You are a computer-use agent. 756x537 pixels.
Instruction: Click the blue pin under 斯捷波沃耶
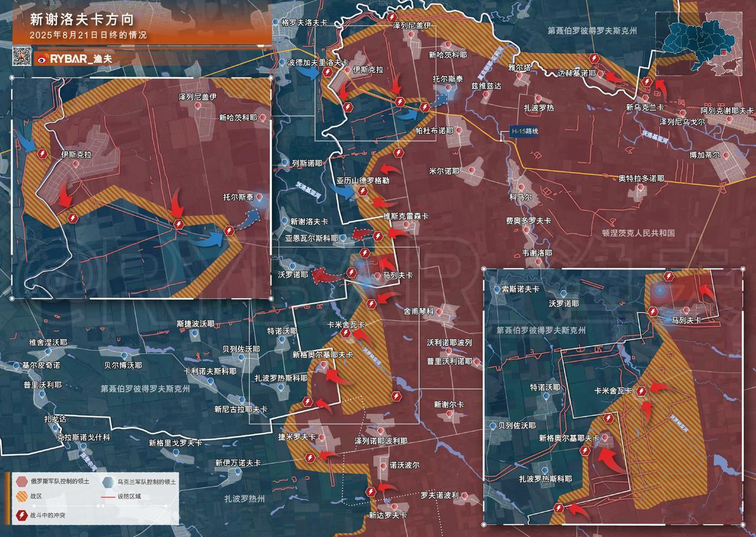195,333
